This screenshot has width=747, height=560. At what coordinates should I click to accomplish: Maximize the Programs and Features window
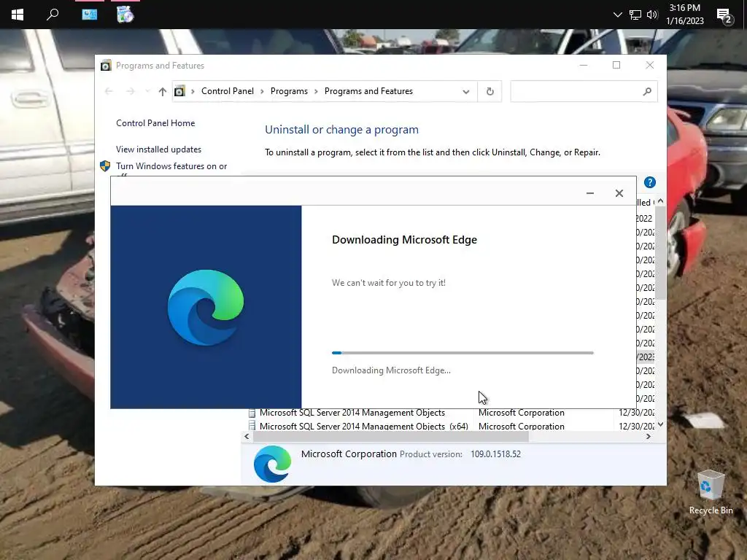tap(616, 65)
